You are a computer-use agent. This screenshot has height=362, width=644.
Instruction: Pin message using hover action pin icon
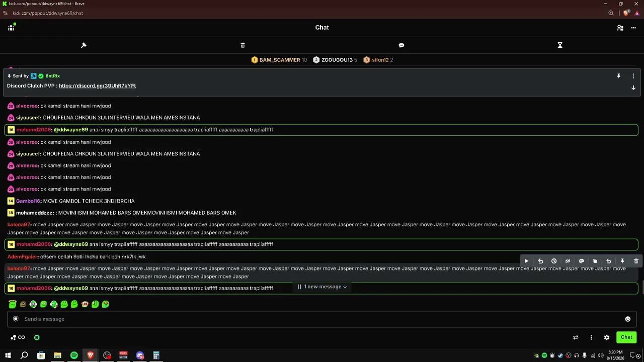[622, 261]
